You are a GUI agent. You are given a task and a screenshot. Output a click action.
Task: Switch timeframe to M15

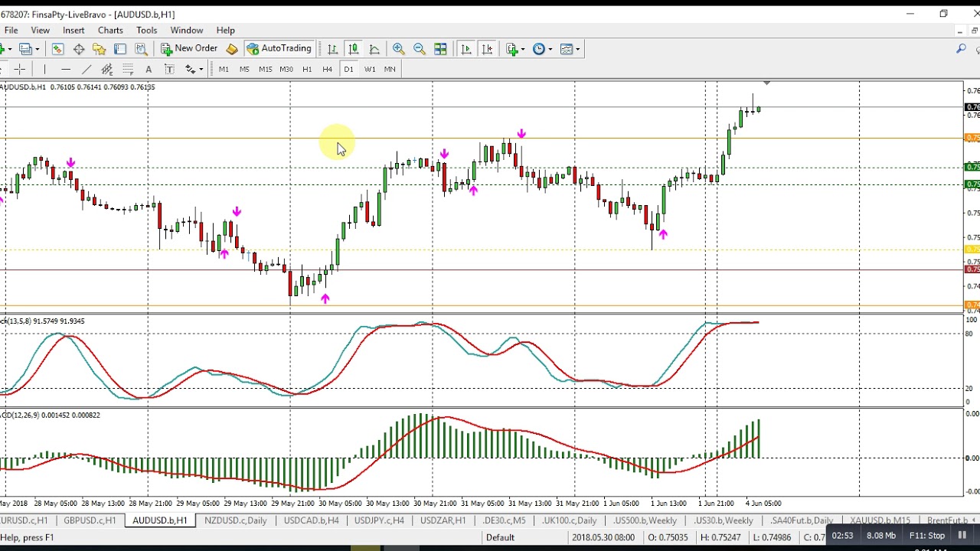point(265,70)
